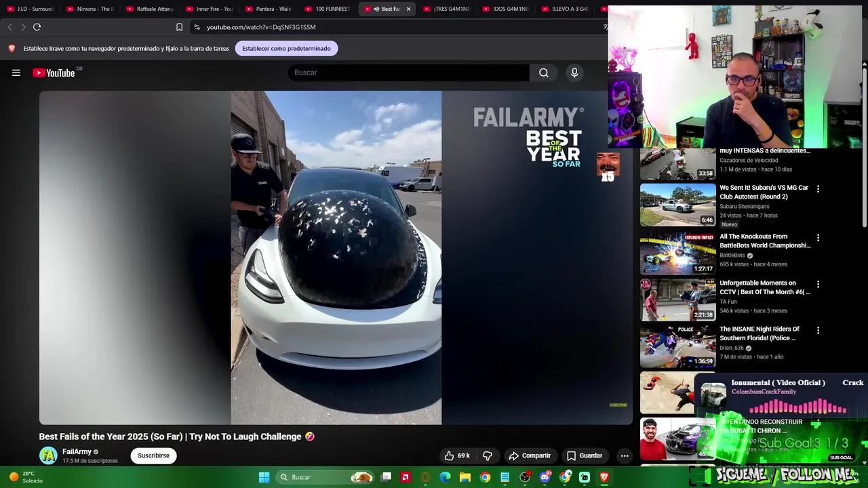
Task: Go back to the previous page
Action: point(9,27)
